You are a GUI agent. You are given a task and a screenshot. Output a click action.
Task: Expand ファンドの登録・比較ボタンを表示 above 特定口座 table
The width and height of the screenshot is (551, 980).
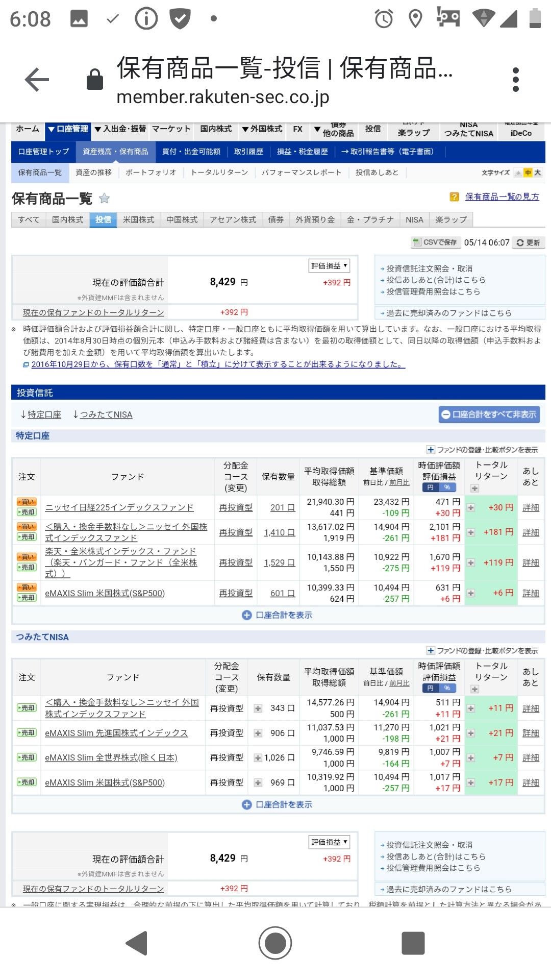pyautogui.click(x=482, y=450)
